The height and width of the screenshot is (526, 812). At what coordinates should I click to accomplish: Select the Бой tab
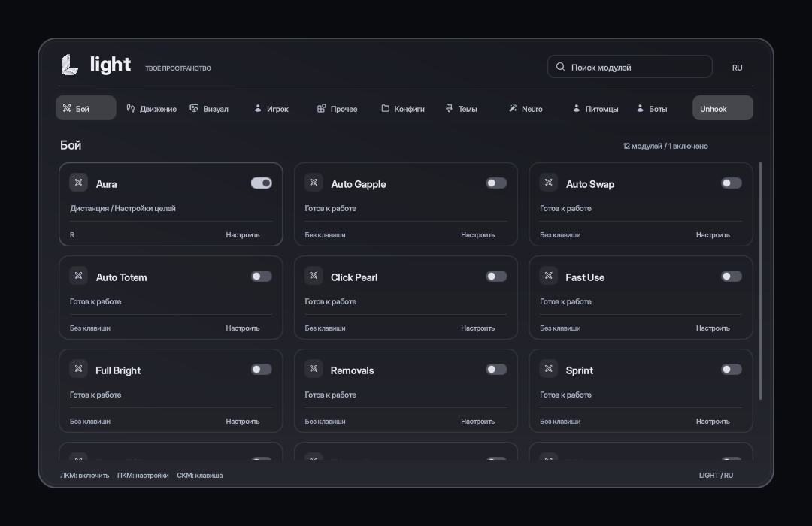(x=86, y=108)
